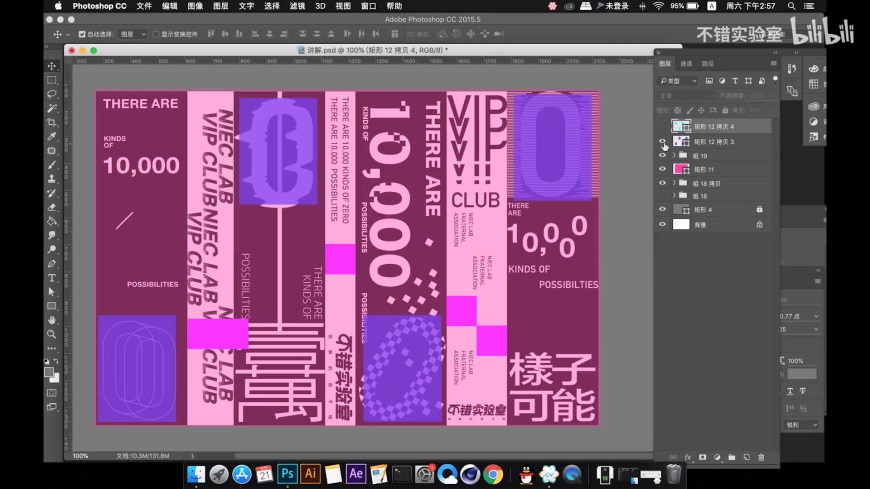
Task: Hide layer 矩形 11
Action: (662, 169)
